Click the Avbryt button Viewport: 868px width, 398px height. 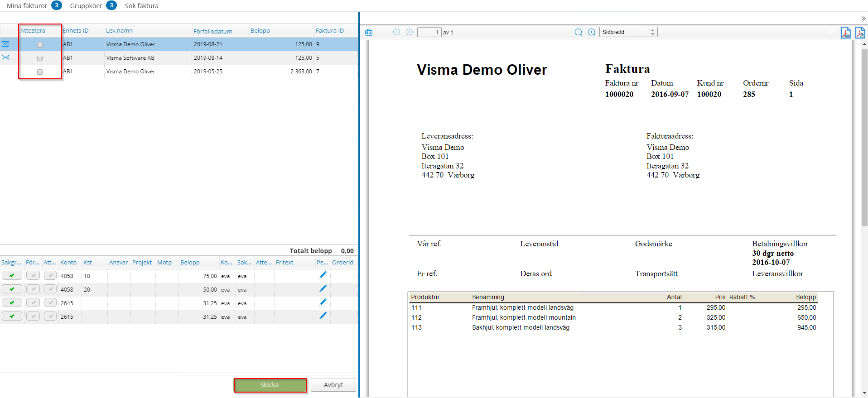pos(333,385)
